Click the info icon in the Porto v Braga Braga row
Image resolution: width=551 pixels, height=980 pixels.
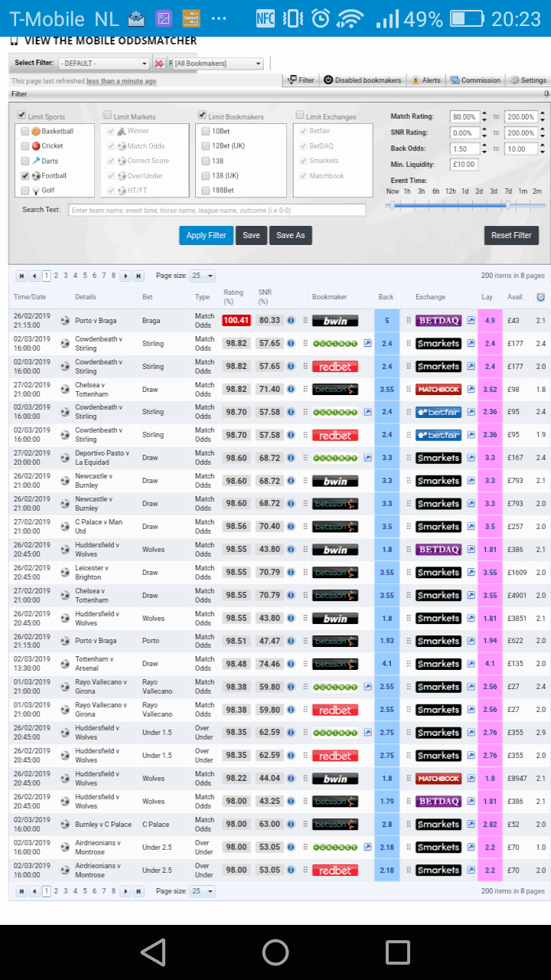291,321
